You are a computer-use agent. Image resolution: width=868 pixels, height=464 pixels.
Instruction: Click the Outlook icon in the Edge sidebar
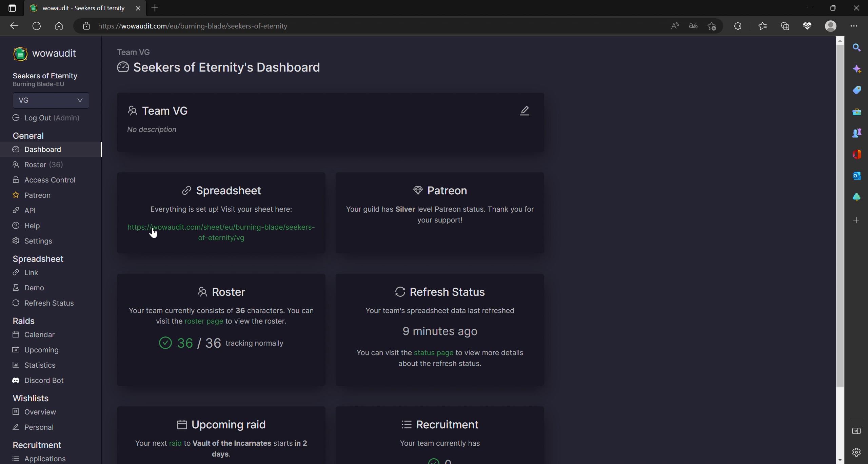[x=856, y=175]
